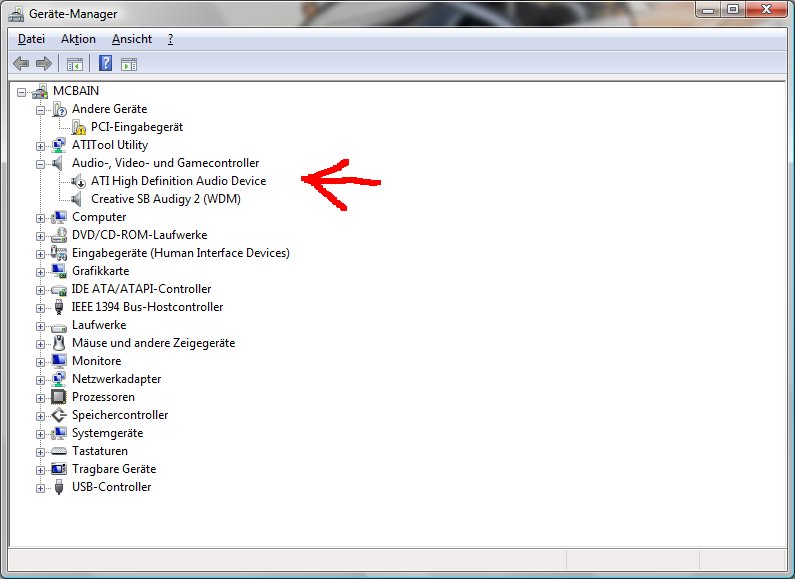The height and width of the screenshot is (579, 795).
Task: Select the Tastaturen label
Action: tap(100, 451)
